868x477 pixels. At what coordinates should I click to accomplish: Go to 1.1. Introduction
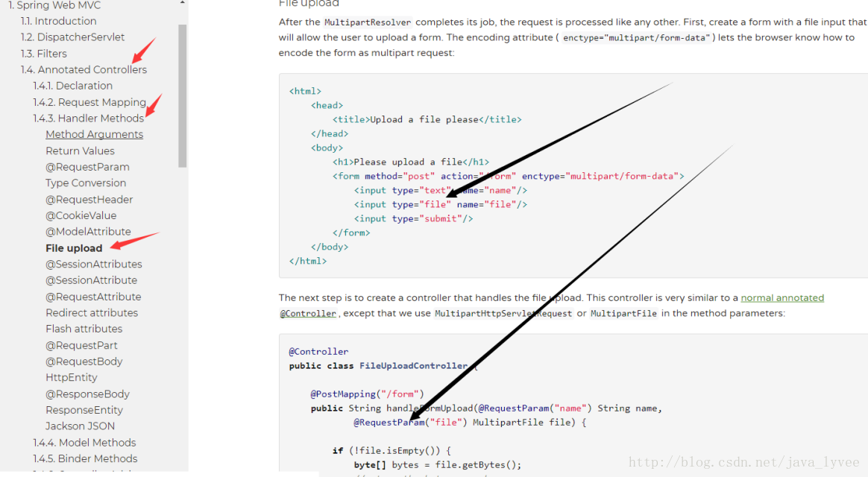59,21
